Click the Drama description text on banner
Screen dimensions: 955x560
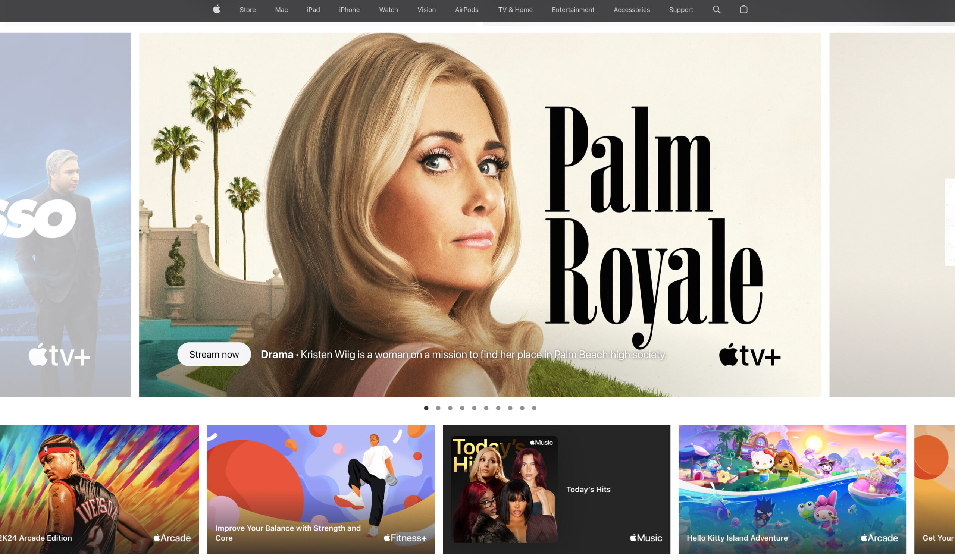pos(463,355)
